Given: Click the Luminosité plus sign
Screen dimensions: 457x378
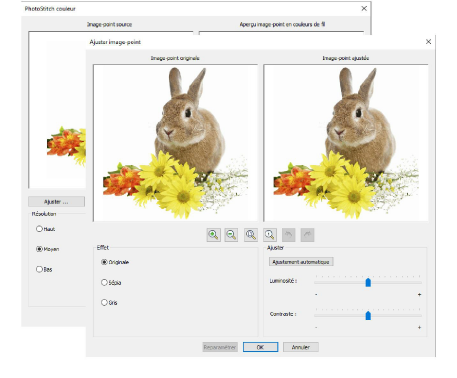Looking at the screenshot, I should [419, 295].
